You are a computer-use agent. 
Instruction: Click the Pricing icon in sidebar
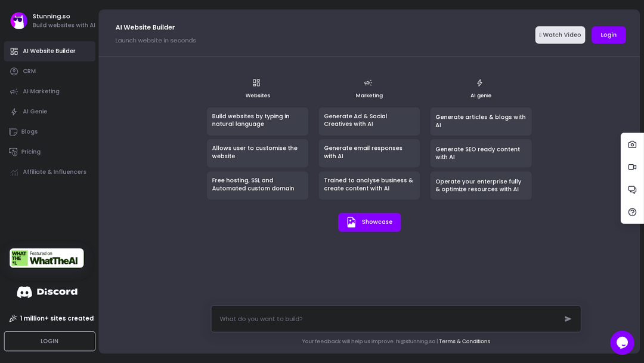[x=13, y=152]
